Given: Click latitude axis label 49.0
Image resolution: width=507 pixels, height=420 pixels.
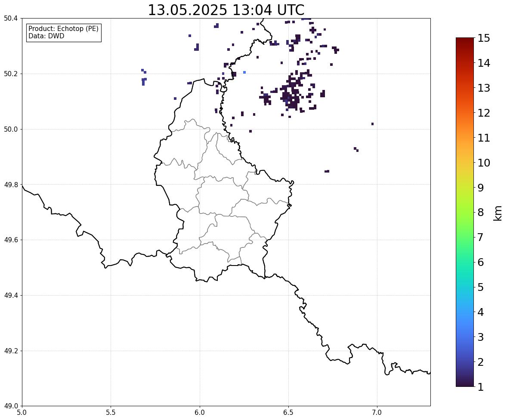Looking at the screenshot, I should 10,406.
